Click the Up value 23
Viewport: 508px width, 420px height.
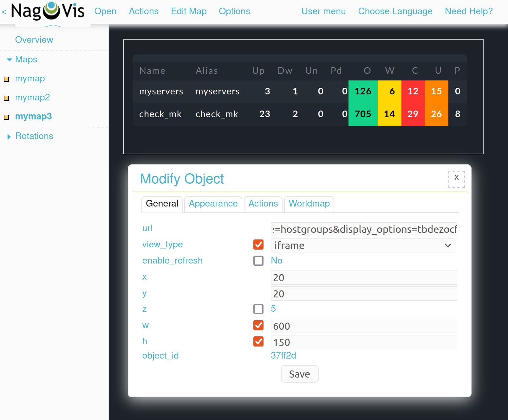click(x=265, y=114)
